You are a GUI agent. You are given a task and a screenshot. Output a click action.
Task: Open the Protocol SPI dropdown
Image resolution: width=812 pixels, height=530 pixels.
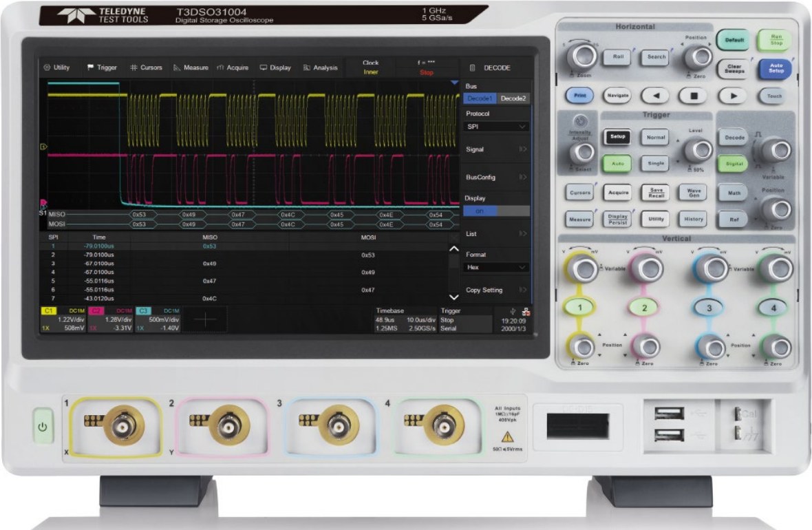[496, 127]
